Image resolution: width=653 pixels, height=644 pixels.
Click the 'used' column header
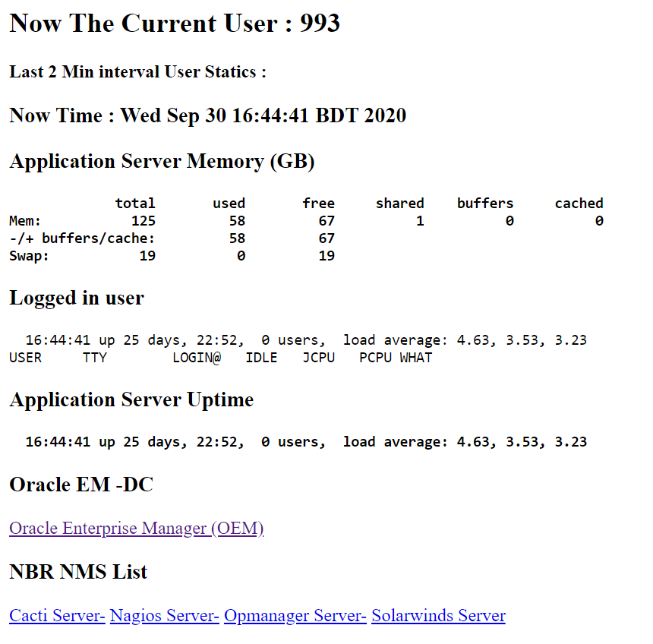coord(229,204)
